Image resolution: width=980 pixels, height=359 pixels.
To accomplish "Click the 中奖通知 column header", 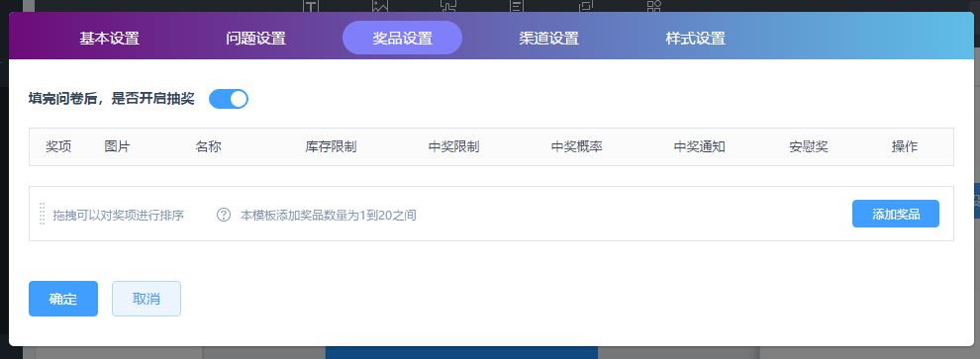I will (700, 146).
